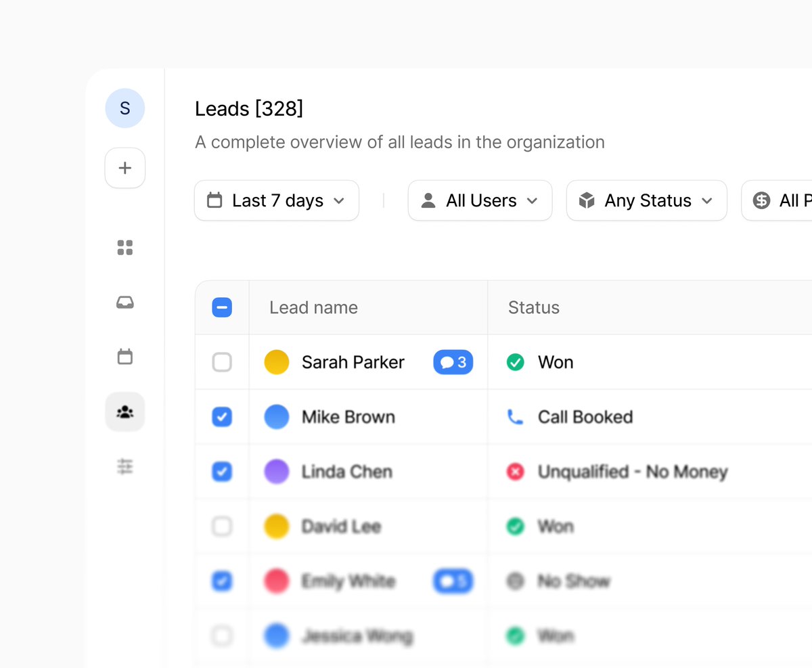Uncheck the Emily White row checkbox
Screen dimensions: 812x668
pos(222,581)
